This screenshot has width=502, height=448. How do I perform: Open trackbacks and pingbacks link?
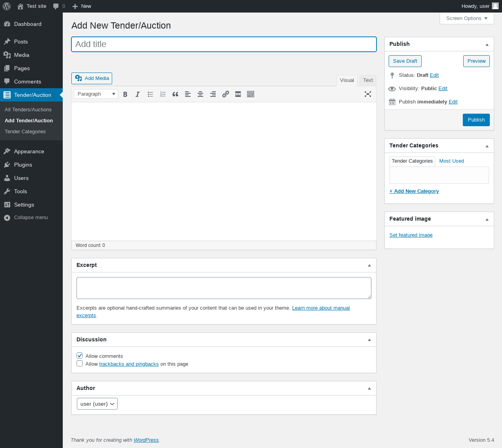[x=129, y=364]
